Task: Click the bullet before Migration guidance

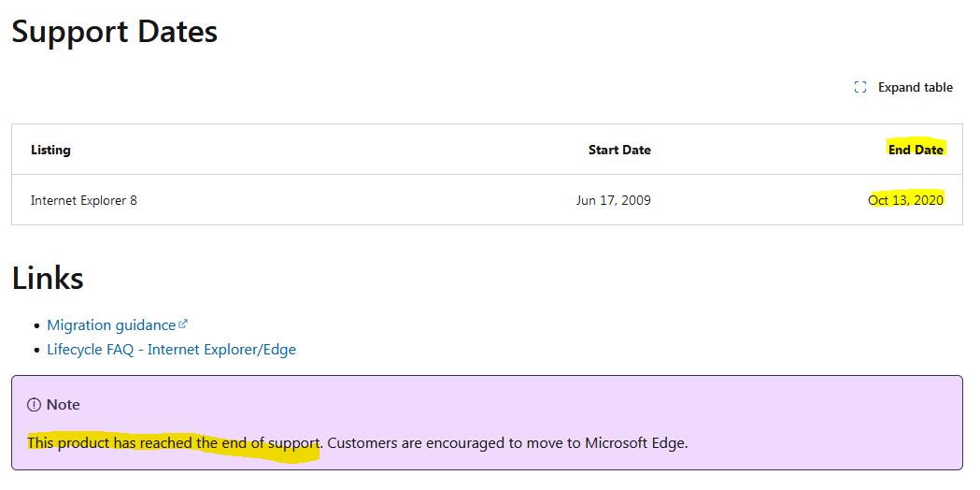Action: coord(36,326)
